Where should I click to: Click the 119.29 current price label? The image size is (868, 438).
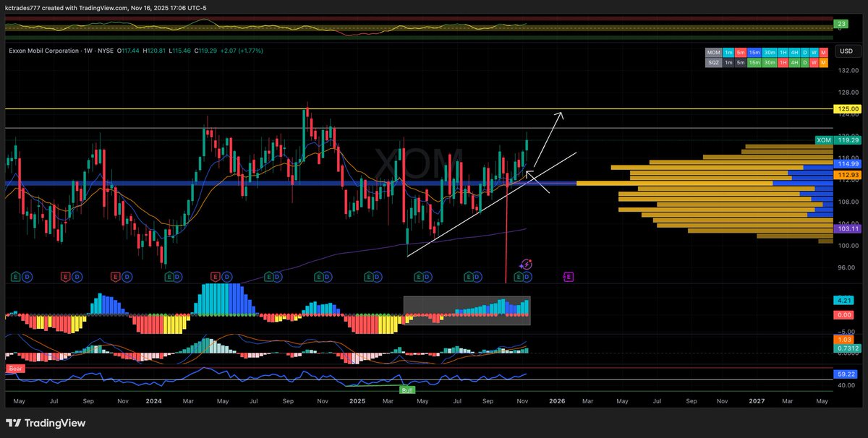(x=847, y=140)
